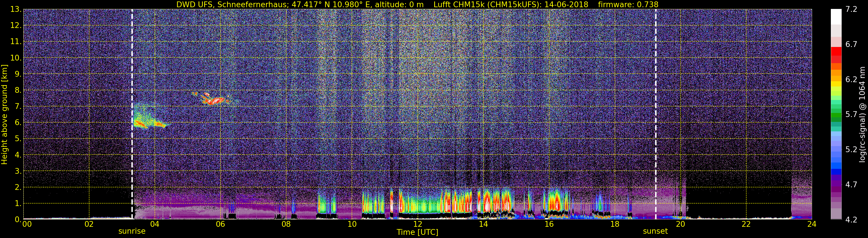868x238 pixels.
Task: Click the 'sunrise' label below the axis
Action: click(x=132, y=231)
